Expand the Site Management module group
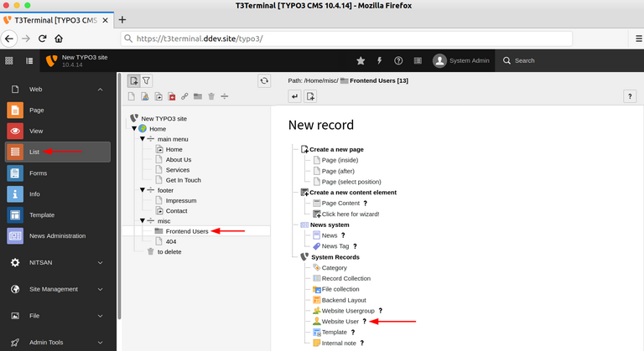The height and width of the screenshot is (351, 644). click(55, 288)
